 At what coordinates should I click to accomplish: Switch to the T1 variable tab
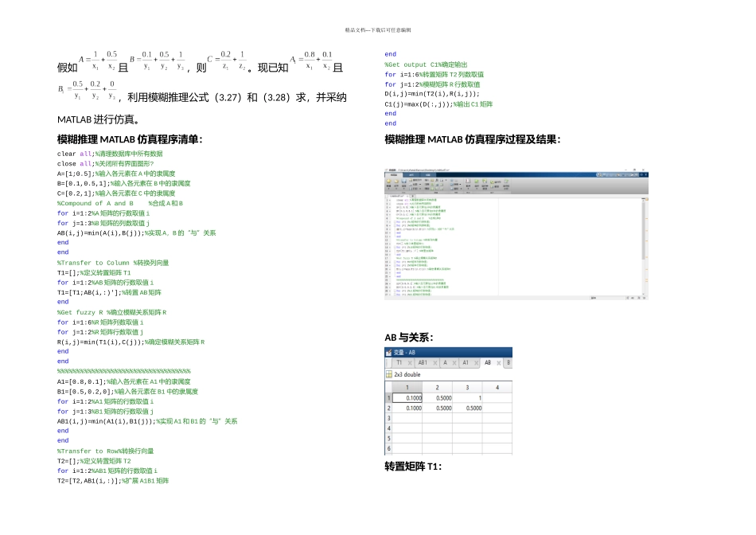[x=399, y=362]
